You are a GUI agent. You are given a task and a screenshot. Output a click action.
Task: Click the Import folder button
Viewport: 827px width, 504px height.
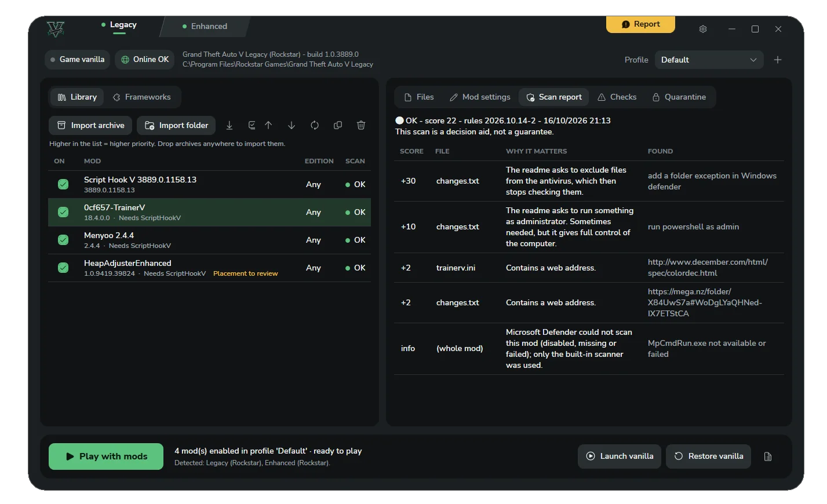(x=176, y=125)
